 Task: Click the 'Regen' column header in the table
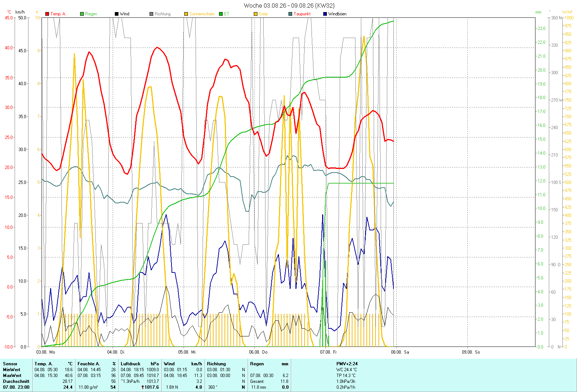(x=257, y=364)
